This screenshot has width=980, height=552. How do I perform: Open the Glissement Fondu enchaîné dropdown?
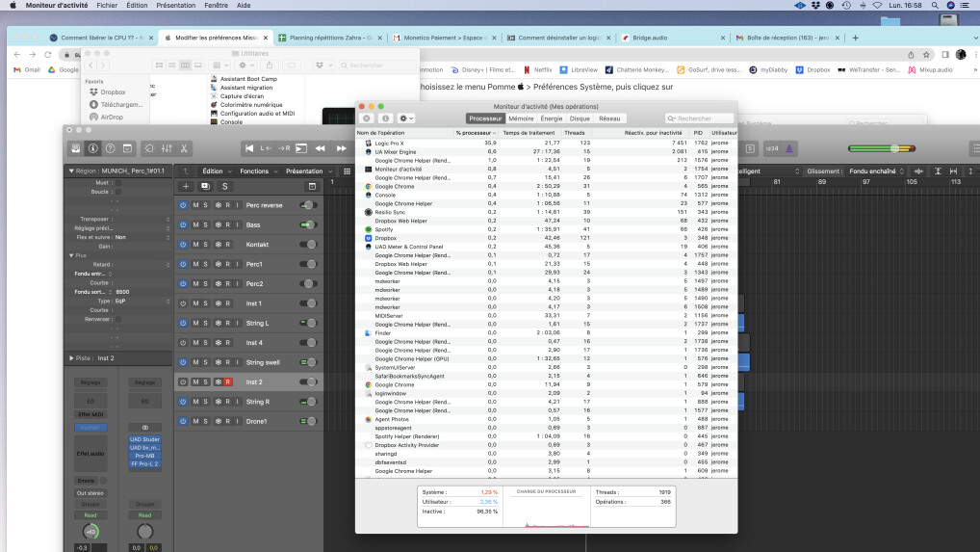pos(876,171)
